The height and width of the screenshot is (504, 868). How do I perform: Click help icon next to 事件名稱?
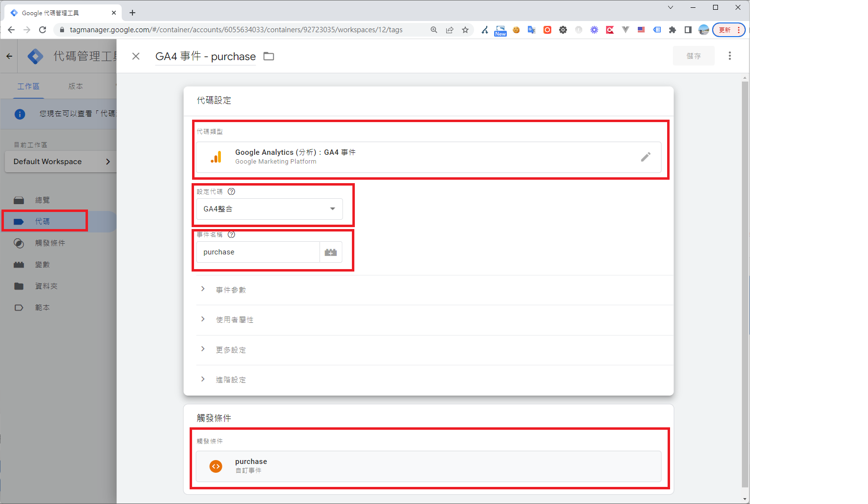point(232,234)
